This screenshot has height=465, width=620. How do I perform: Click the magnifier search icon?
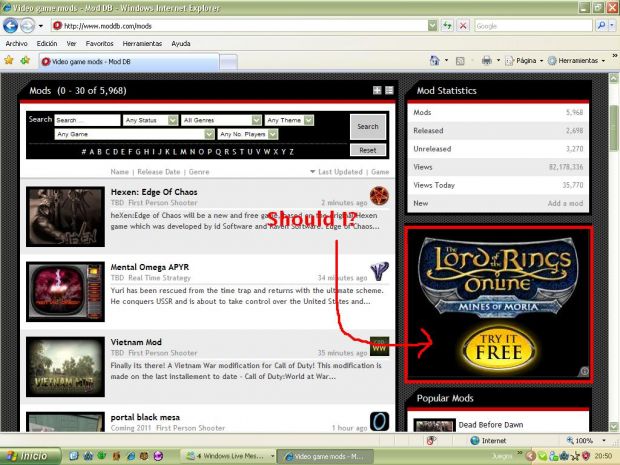(x=601, y=26)
